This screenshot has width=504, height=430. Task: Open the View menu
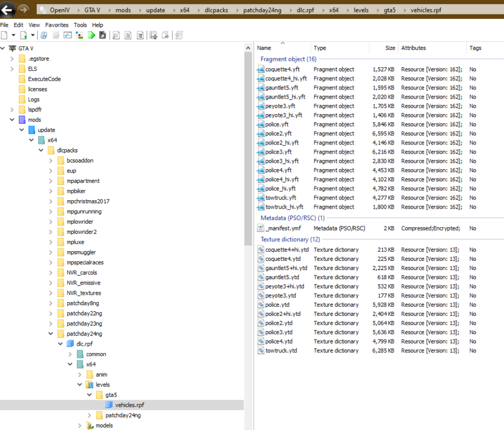click(x=34, y=25)
